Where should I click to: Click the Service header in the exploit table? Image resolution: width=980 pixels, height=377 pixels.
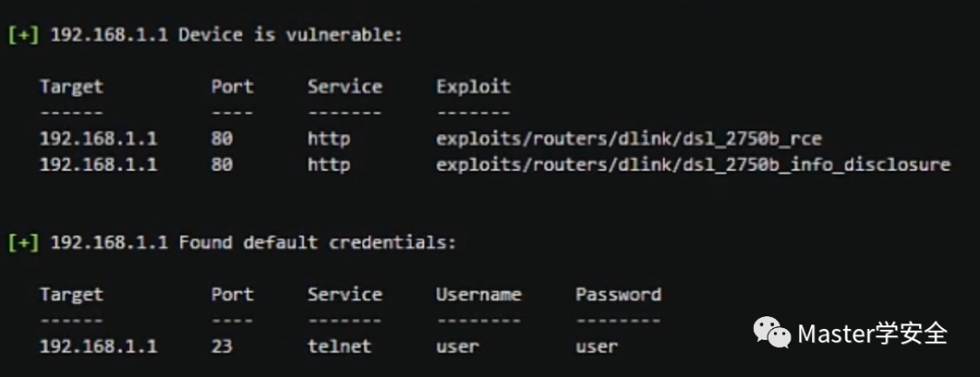point(345,87)
